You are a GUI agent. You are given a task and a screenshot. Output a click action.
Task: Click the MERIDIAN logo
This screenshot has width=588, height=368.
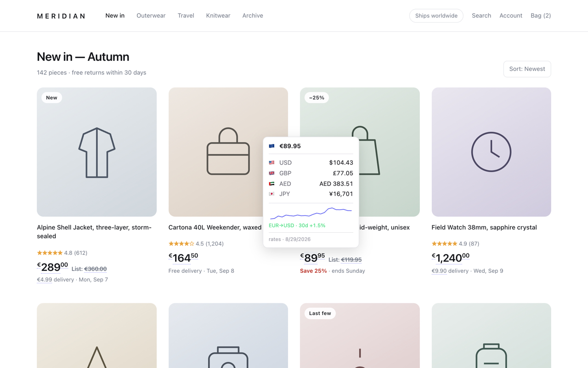61,16
